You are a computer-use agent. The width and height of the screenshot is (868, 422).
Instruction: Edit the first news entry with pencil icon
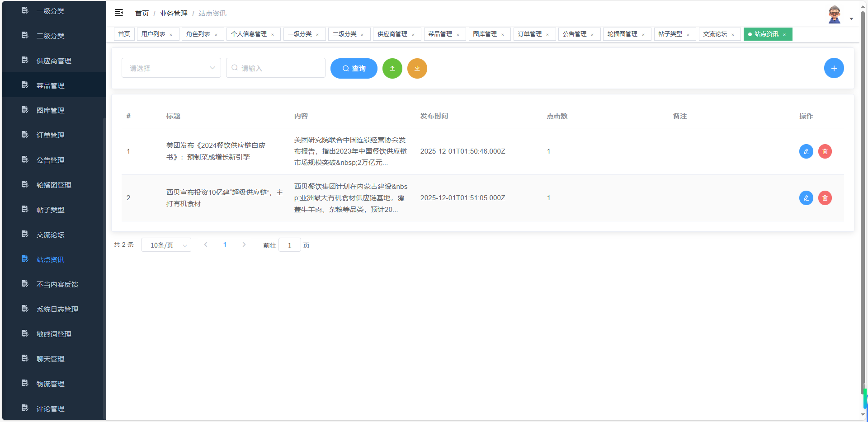pos(806,151)
